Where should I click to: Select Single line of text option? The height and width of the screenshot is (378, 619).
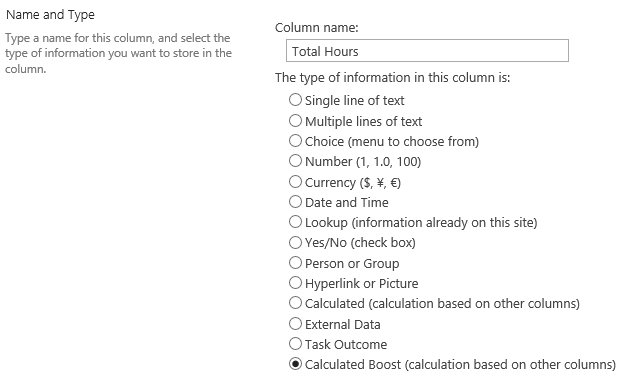(295, 100)
